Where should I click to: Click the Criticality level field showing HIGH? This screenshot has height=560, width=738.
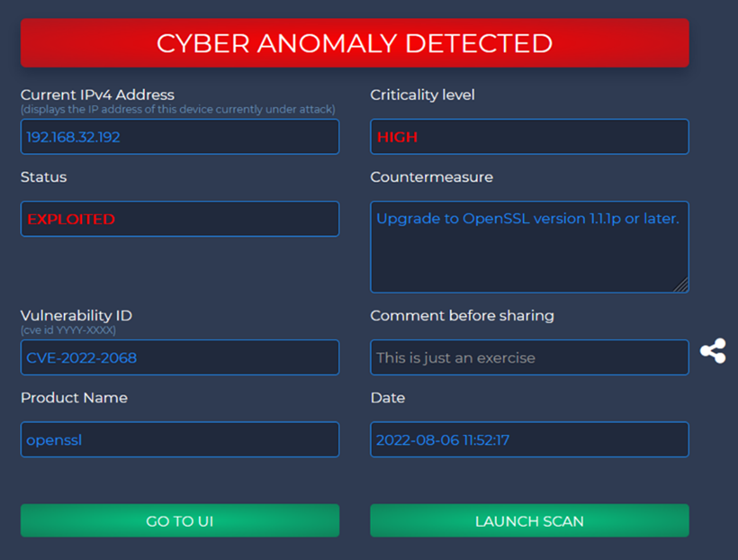click(529, 137)
